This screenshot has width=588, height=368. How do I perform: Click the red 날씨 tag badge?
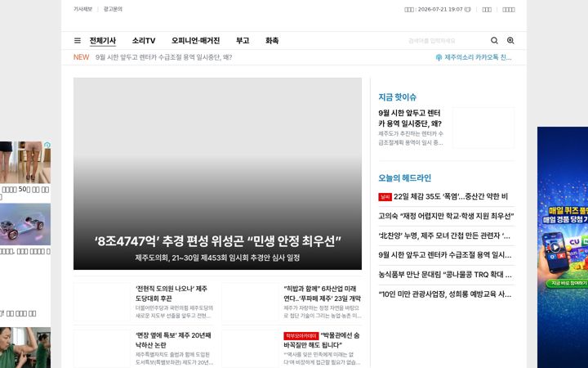[x=385, y=197]
